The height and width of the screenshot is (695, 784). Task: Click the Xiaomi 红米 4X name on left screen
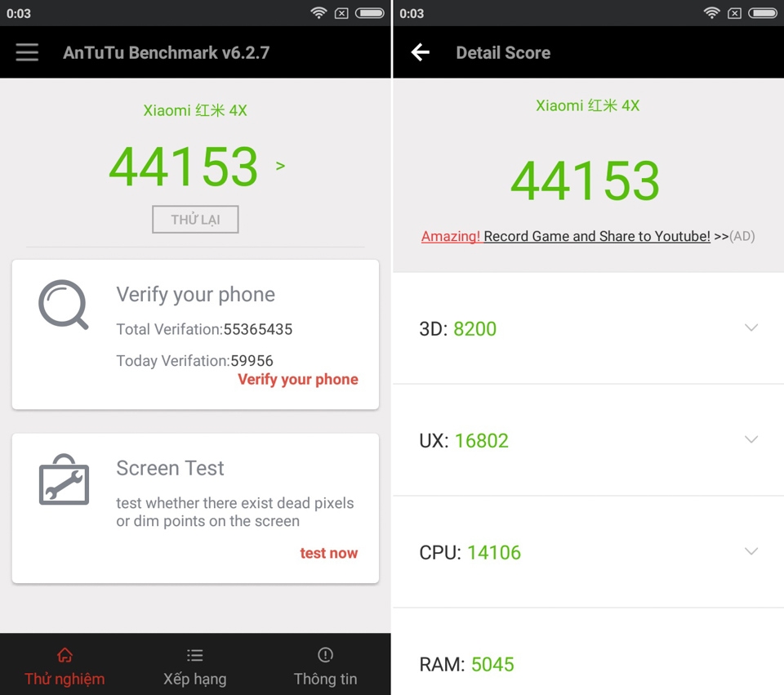coord(195,110)
